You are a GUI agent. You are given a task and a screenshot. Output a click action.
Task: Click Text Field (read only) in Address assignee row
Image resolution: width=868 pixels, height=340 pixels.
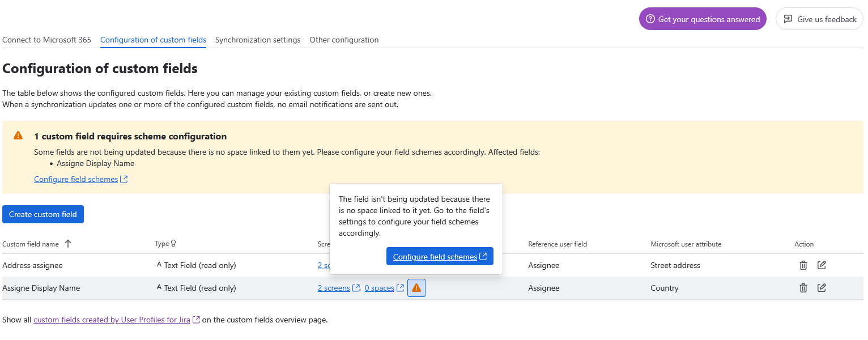200,265
